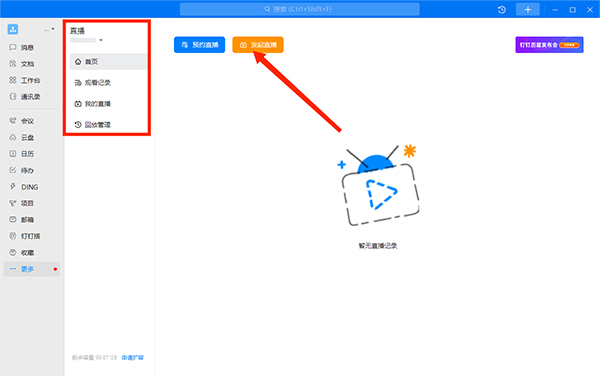Screen dimensions: 600x376
Task: Go to 通讯录 contacts
Action: coord(24,97)
